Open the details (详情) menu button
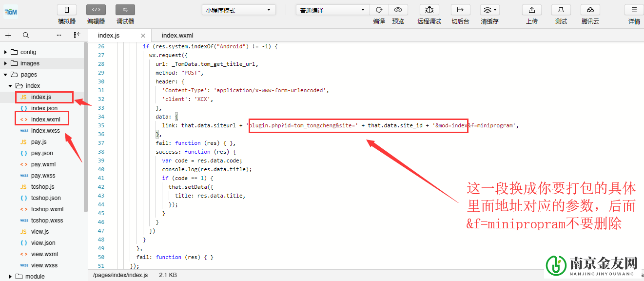644x281 pixels. [634, 10]
